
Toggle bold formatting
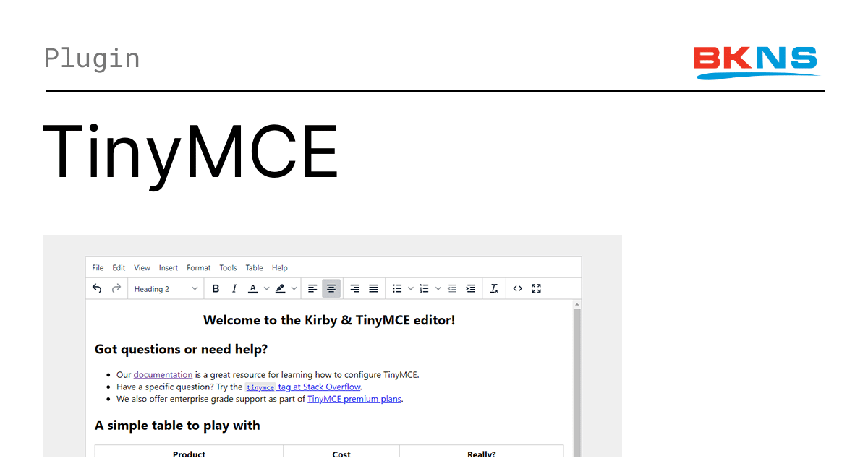click(216, 288)
